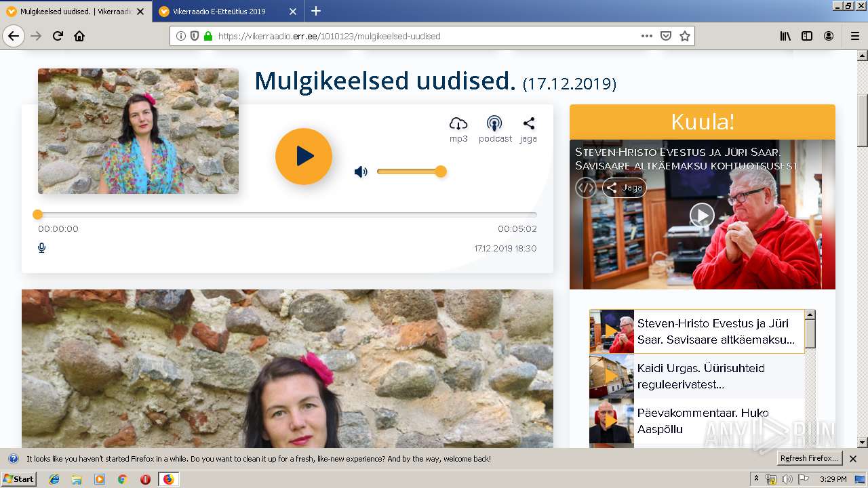The image size is (868, 488).
Task: Click the embed code icon on video
Action: pos(586,188)
